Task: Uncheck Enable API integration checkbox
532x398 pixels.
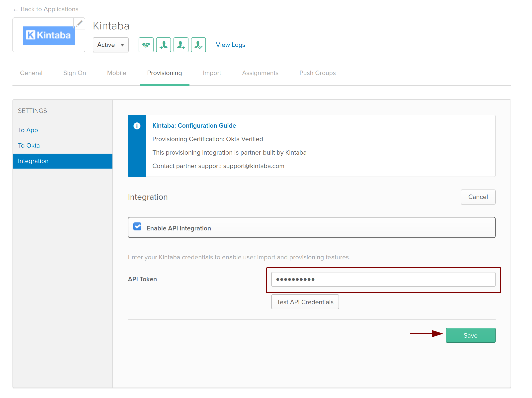Action: click(x=137, y=226)
